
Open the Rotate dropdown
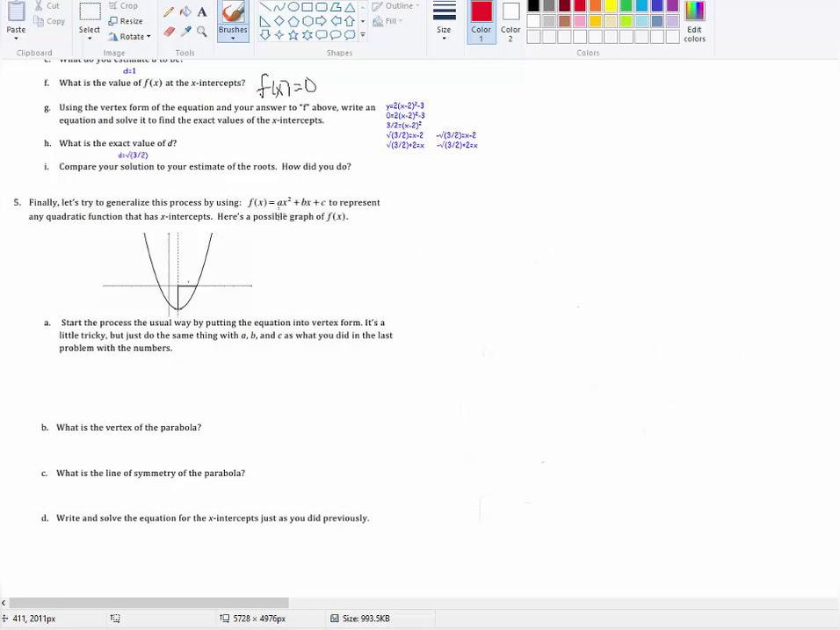click(129, 37)
